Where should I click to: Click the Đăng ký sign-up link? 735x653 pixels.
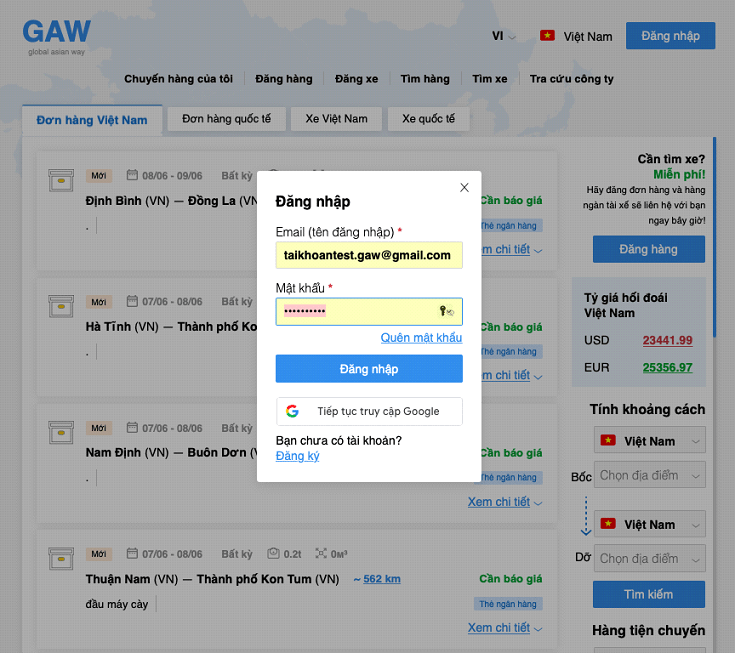pyautogui.click(x=297, y=456)
